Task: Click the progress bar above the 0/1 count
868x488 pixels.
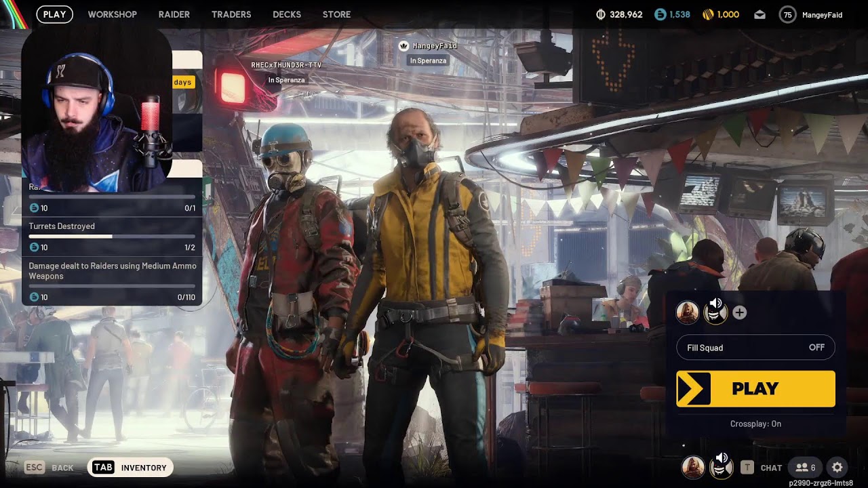Action: (x=112, y=197)
